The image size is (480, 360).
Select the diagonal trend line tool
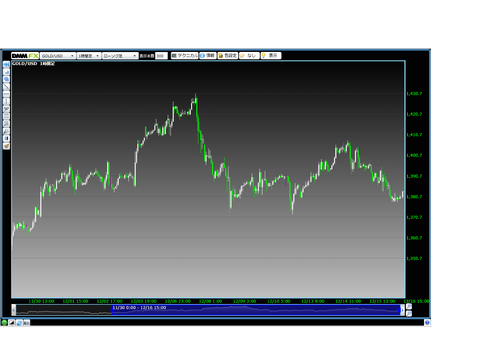tap(6, 87)
